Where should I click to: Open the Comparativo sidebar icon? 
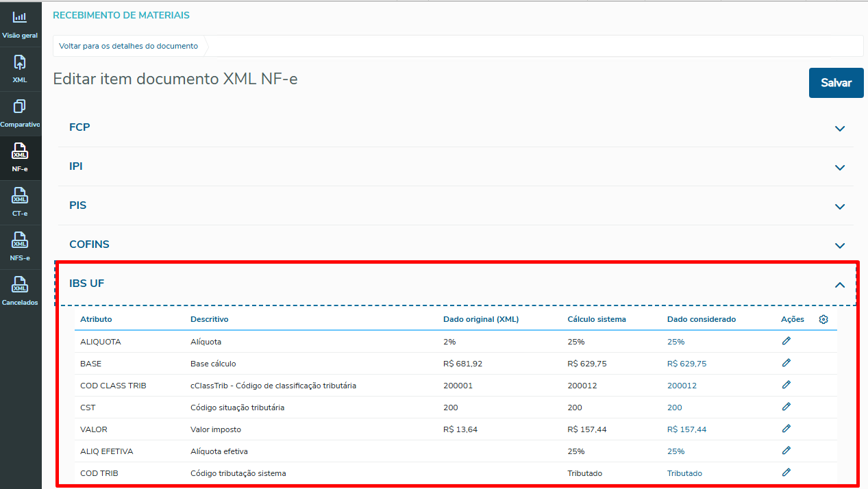pyautogui.click(x=20, y=114)
